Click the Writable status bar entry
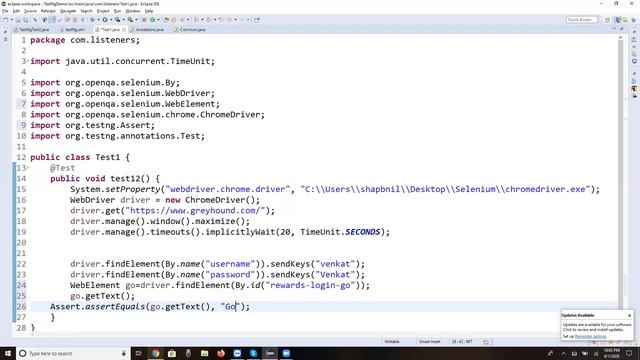The height and width of the screenshot is (360, 640). (392, 342)
